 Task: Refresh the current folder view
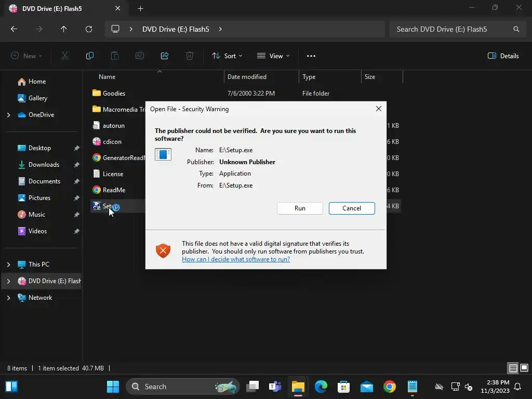pos(89,29)
